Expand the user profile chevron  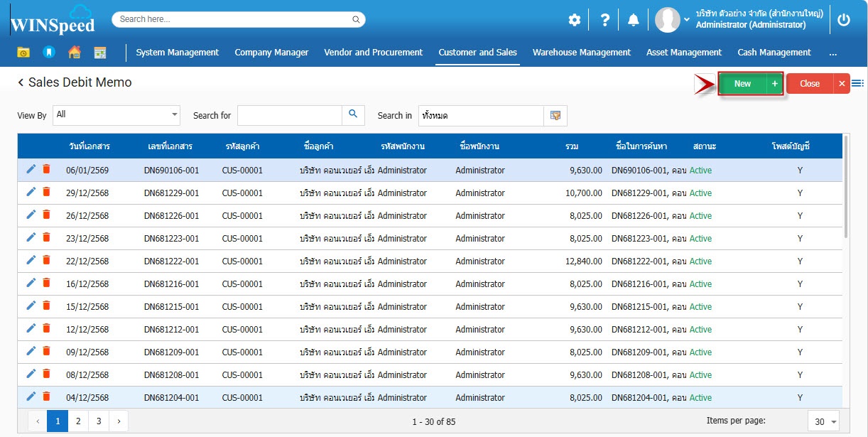tap(687, 20)
